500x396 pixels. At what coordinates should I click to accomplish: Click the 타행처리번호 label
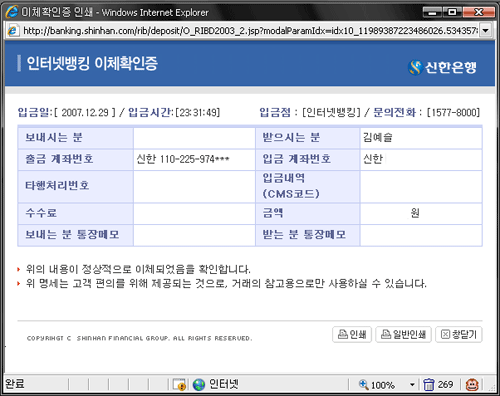tap(57, 185)
